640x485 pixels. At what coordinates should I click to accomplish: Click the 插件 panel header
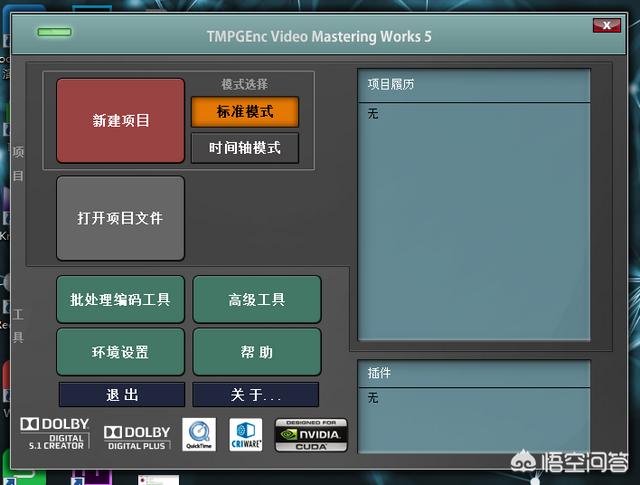click(474, 373)
